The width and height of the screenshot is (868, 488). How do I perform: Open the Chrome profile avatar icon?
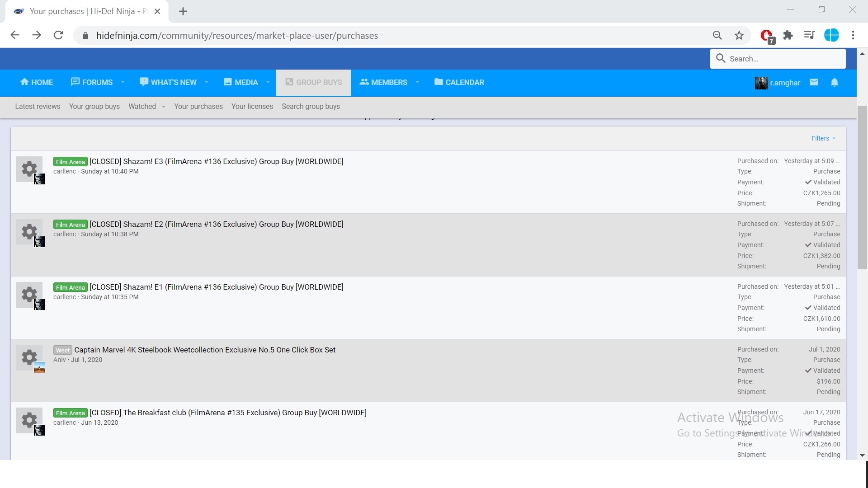(831, 35)
